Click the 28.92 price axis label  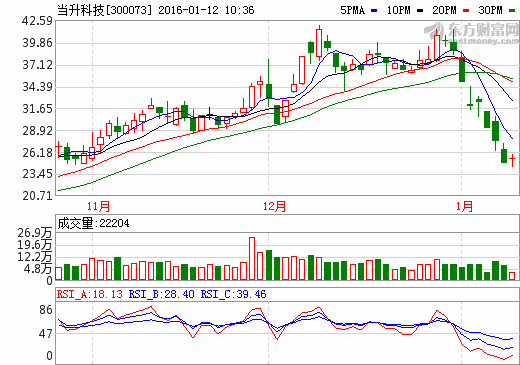click(x=37, y=131)
